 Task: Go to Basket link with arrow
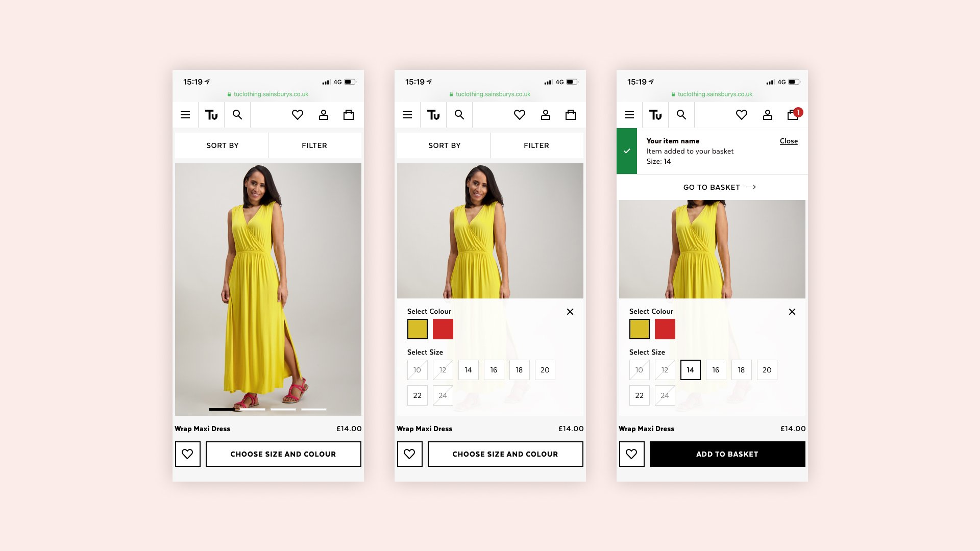[x=719, y=187]
